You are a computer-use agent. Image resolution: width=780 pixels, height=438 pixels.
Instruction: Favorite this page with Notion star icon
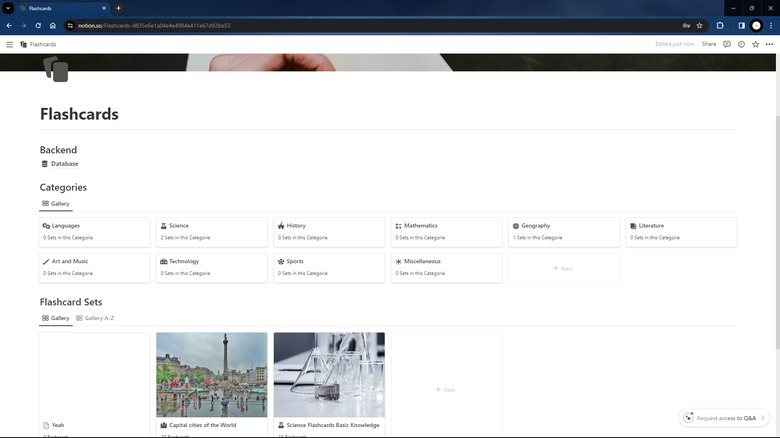point(756,44)
